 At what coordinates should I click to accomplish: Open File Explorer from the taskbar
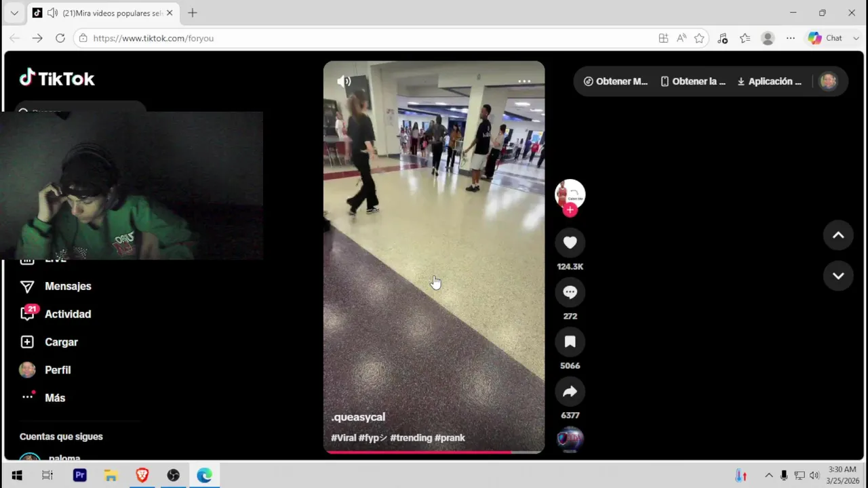(111, 476)
